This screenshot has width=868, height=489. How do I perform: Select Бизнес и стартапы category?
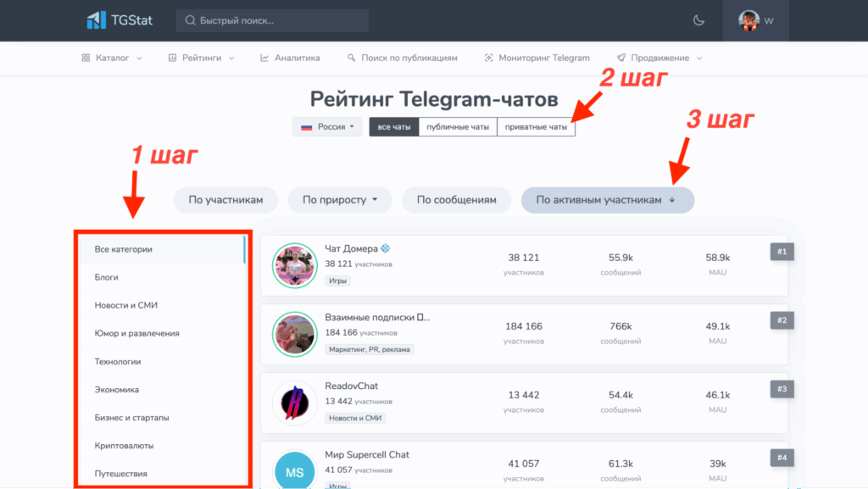pyautogui.click(x=163, y=418)
